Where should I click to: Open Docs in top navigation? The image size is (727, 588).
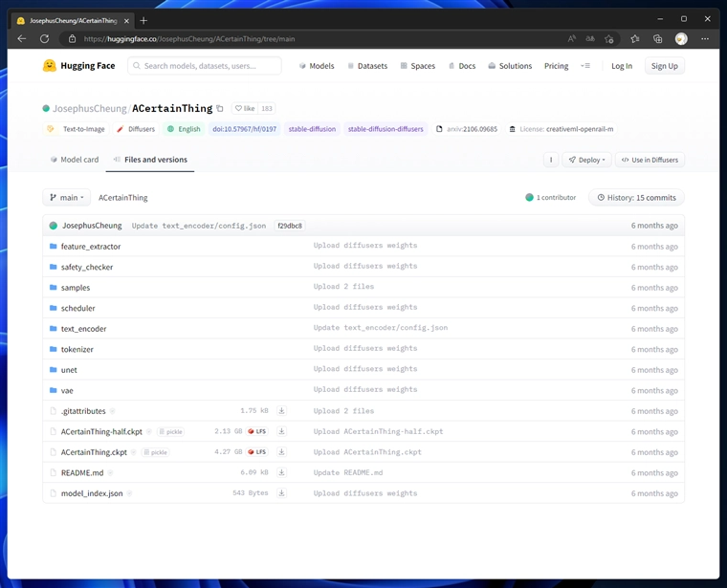tap(462, 66)
